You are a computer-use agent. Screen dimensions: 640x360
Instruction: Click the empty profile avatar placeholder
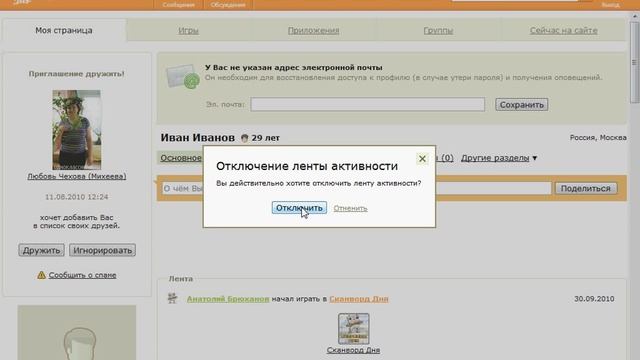point(77,332)
